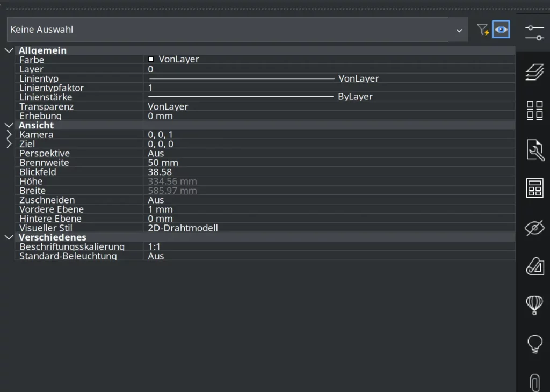Click the Visueller Stil 2D-Drahtmodell value
The image size is (550, 392).
coord(329,228)
